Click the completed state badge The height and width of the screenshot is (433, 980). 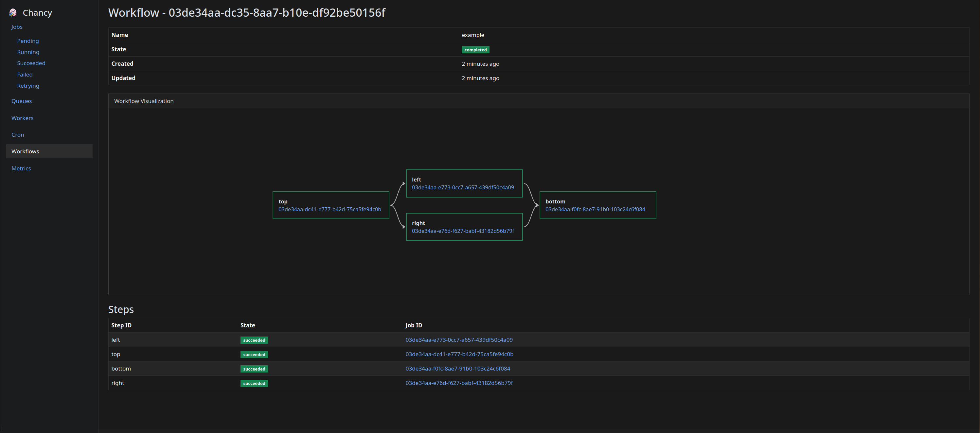475,50
